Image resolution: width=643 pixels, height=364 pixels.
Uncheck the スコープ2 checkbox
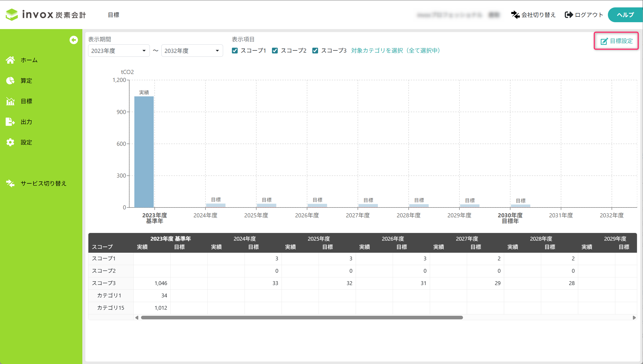(x=275, y=51)
